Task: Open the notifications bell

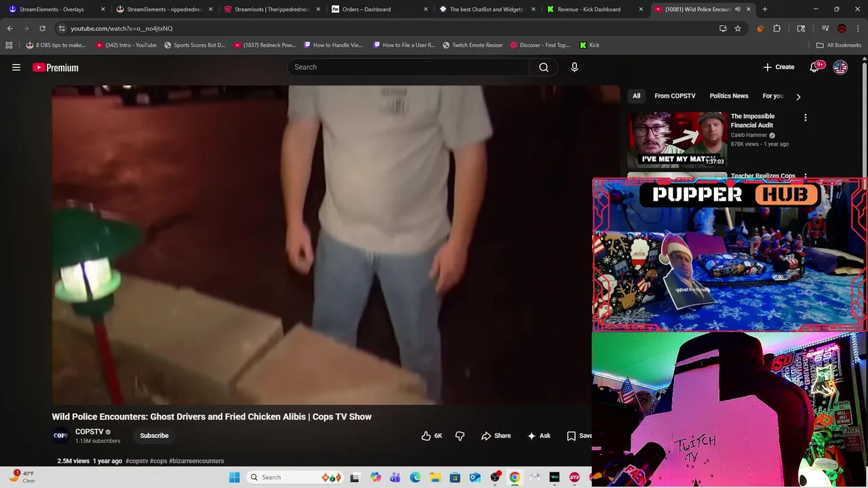Action: 814,67
